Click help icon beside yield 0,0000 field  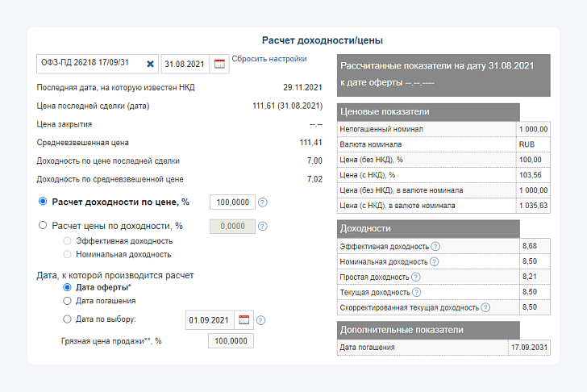pos(263,227)
